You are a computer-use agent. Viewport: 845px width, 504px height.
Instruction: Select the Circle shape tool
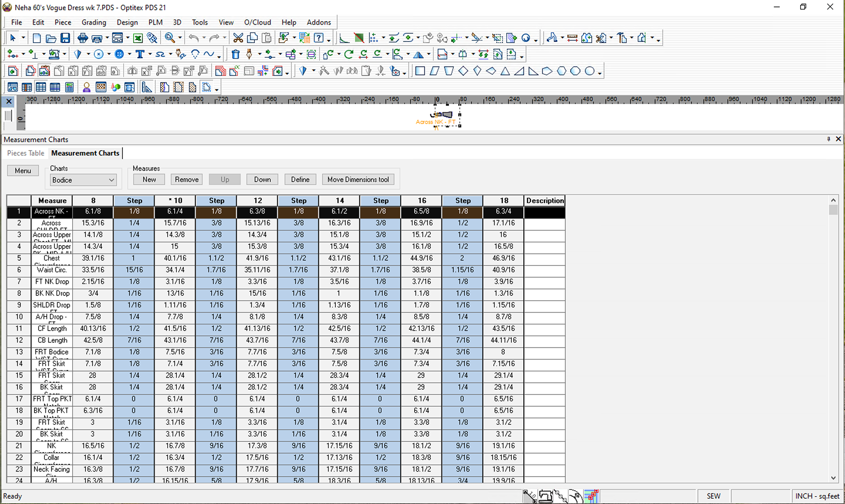click(x=589, y=71)
